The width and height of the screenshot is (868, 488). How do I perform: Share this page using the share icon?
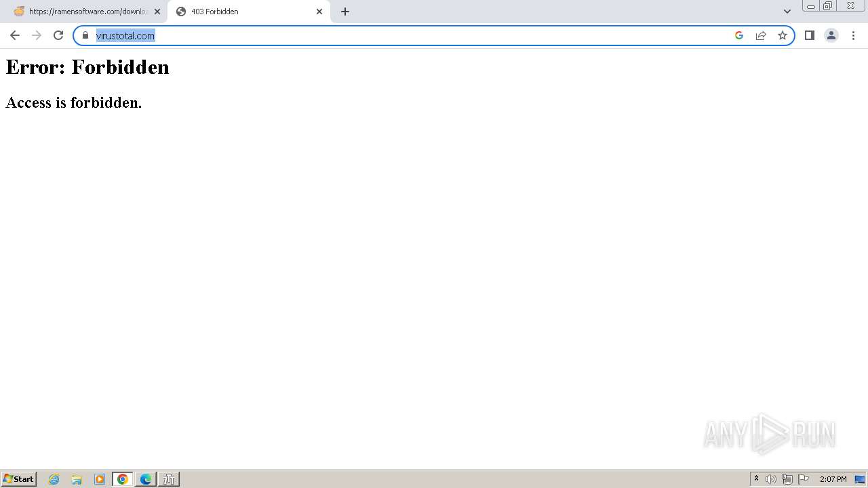[761, 35]
